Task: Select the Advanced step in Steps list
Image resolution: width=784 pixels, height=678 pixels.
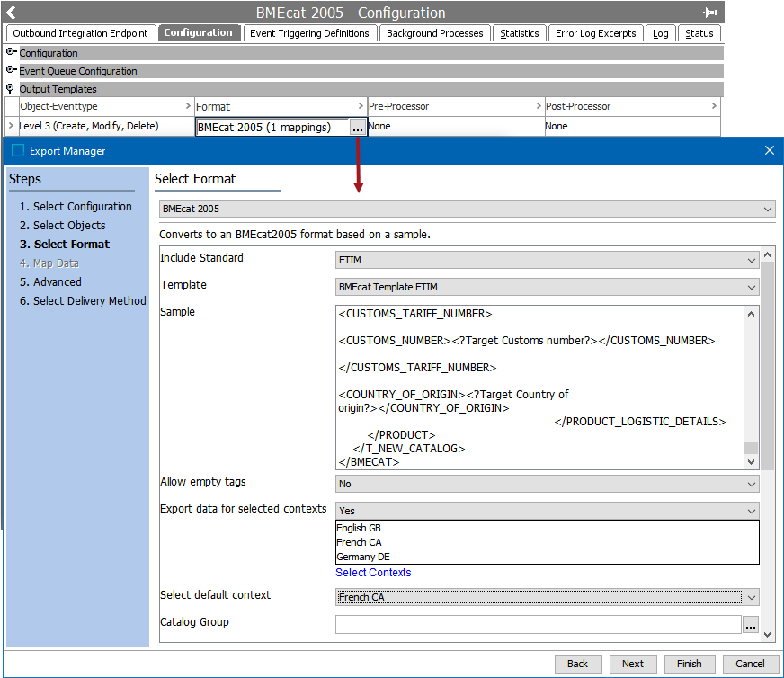Action: (x=58, y=282)
